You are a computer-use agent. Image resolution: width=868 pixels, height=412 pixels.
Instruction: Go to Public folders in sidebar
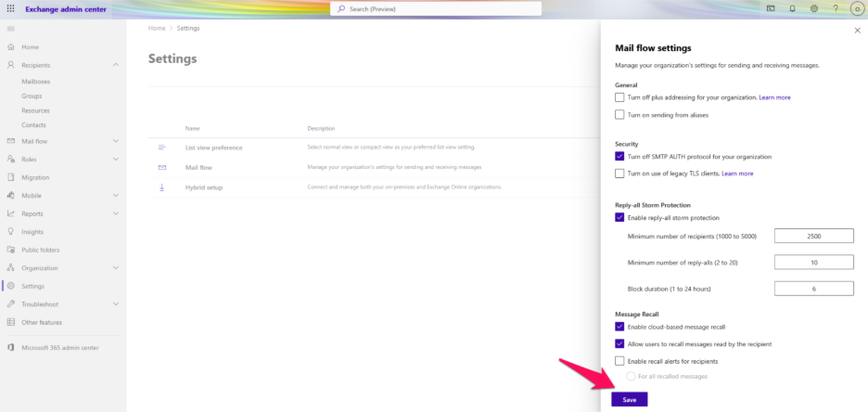coord(40,250)
